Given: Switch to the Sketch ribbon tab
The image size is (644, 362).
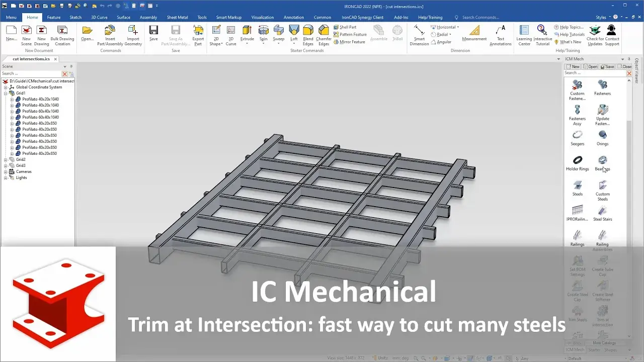Looking at the screenshot, I should coord(75,17).
